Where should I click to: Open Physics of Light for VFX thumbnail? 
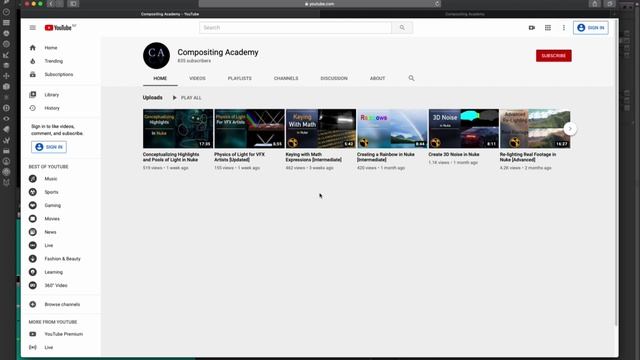[249, 128]
